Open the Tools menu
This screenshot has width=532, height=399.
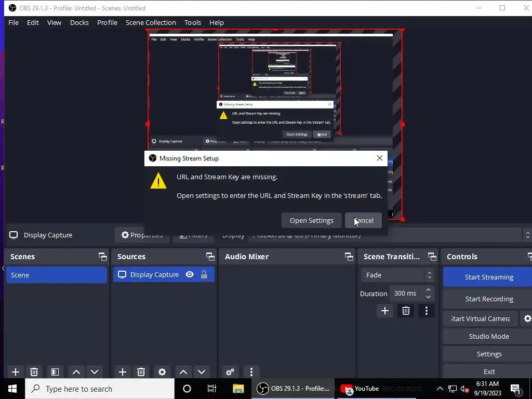pos(193,22)
